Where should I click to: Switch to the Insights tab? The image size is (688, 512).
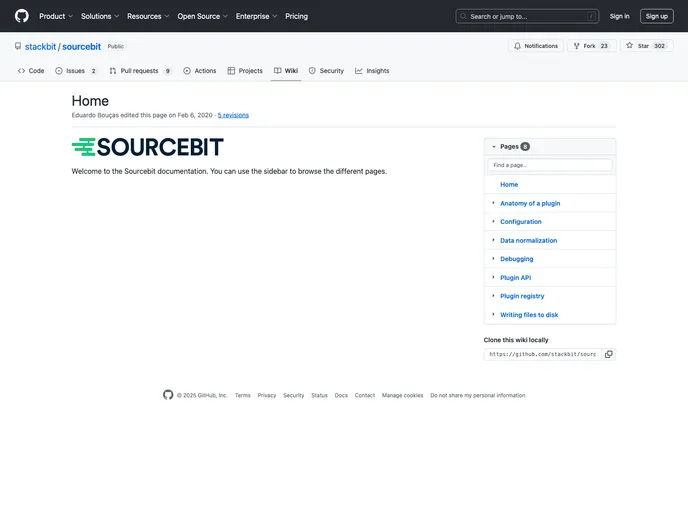(372, 71)
